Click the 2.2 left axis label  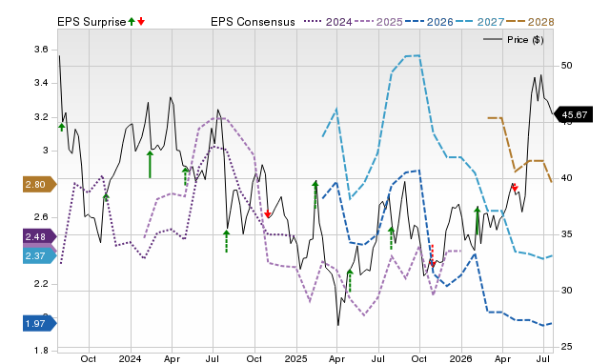pyautogui.click(x=41, y=284)
